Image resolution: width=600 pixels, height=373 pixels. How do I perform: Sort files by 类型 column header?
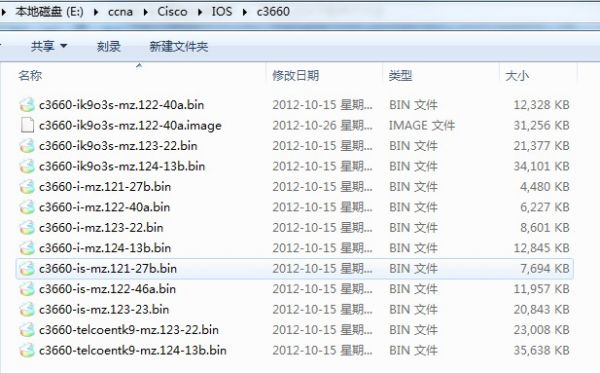click(x=400, y=75)
